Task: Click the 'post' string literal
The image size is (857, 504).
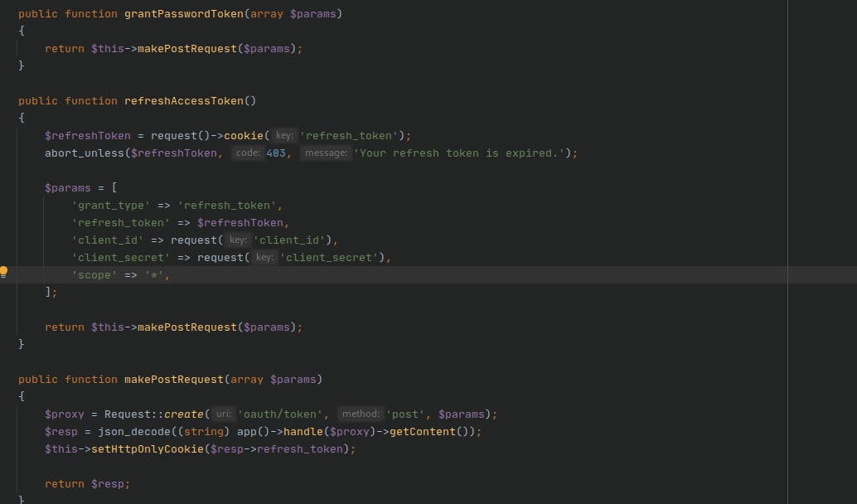Action: pos(405,414)
